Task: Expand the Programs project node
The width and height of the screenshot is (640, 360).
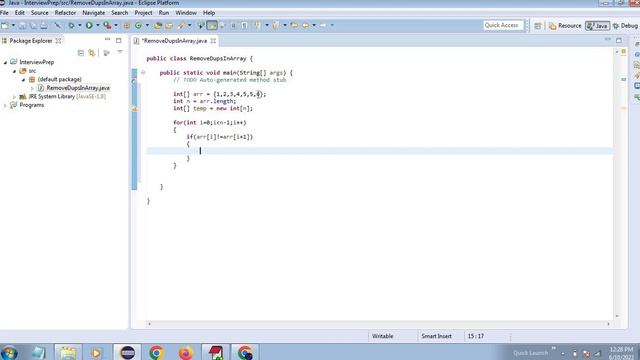Action: point(5,105)
